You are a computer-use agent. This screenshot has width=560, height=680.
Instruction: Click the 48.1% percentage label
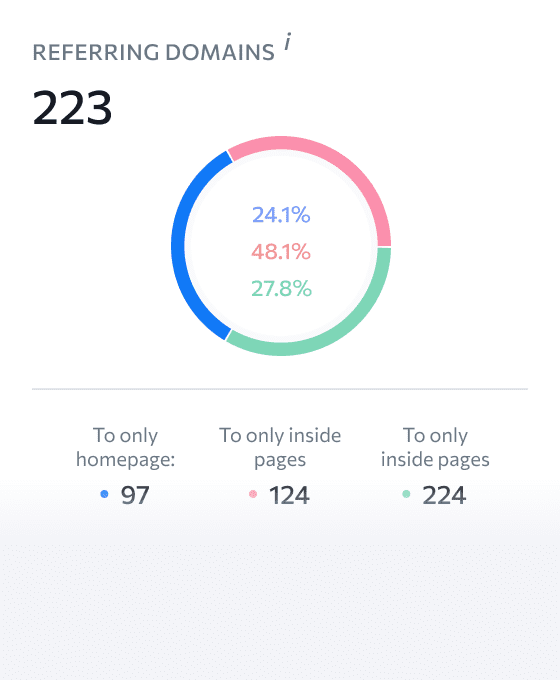(281, 252)
